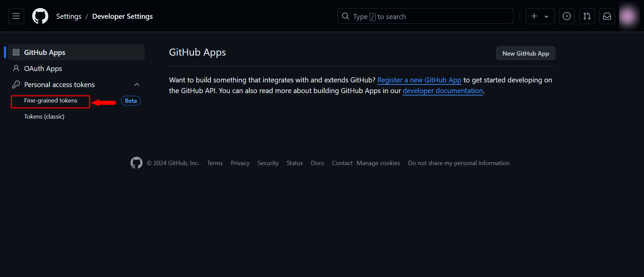Click the footer GitHub logo
Viewport: 644px width, 277px height.
click(x=137, y=163)
